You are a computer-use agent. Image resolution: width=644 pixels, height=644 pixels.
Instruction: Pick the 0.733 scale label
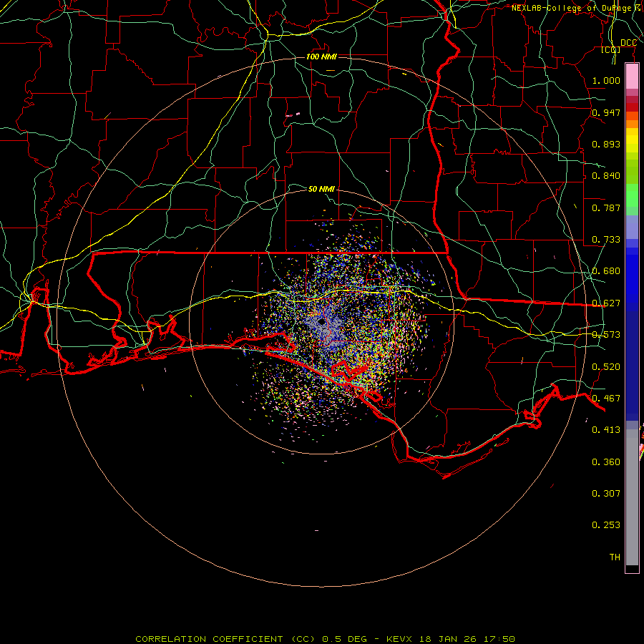(x=606, y=239)
